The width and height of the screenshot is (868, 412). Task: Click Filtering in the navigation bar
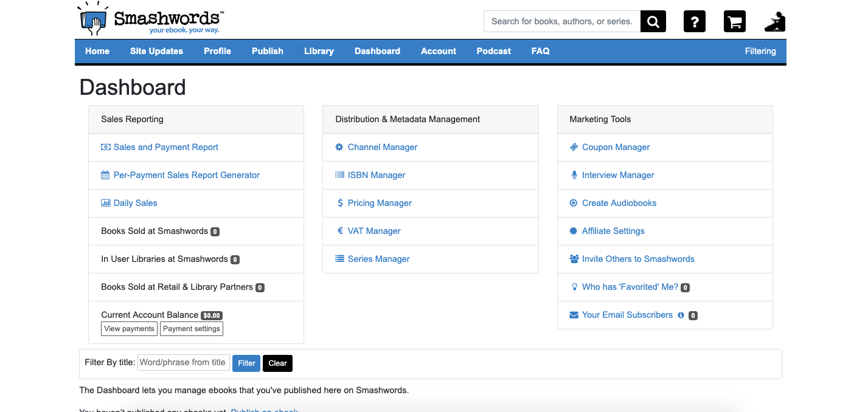point(760,51)
